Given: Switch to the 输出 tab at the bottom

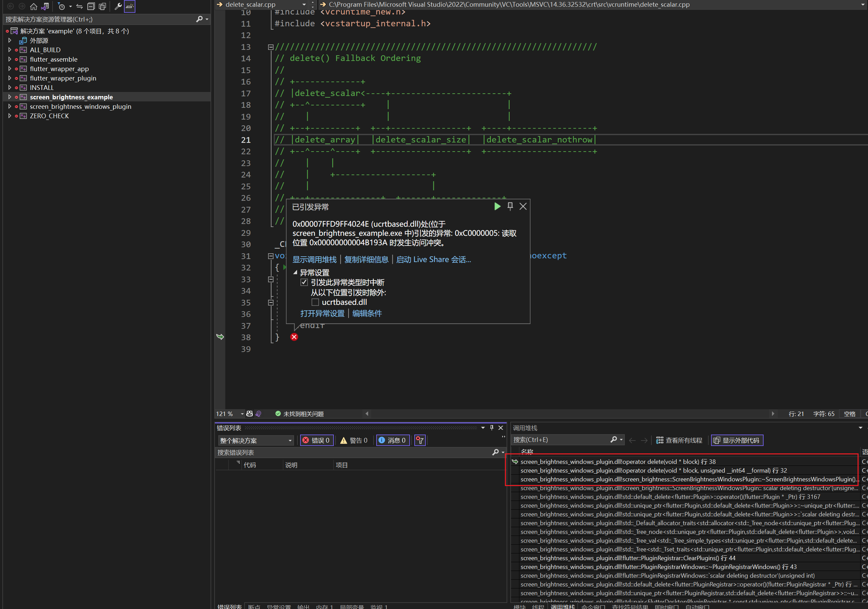Looking at the screenshot, I should pos(303,606).
